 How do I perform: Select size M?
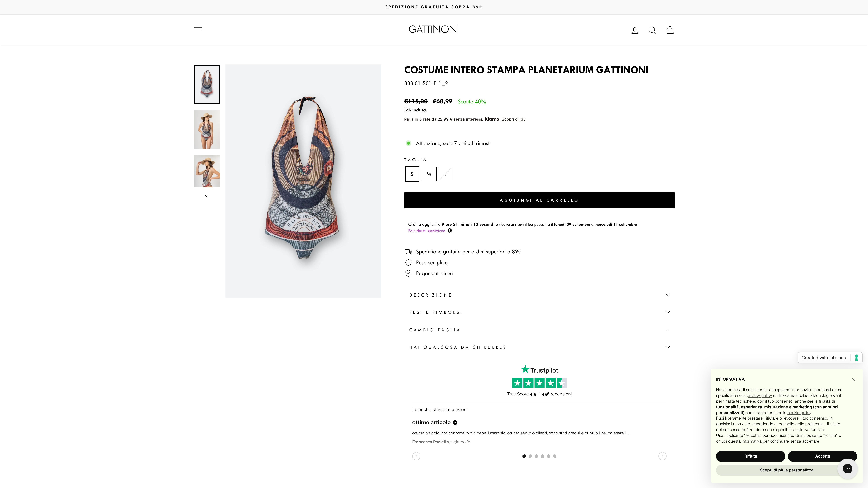(429, 174)
